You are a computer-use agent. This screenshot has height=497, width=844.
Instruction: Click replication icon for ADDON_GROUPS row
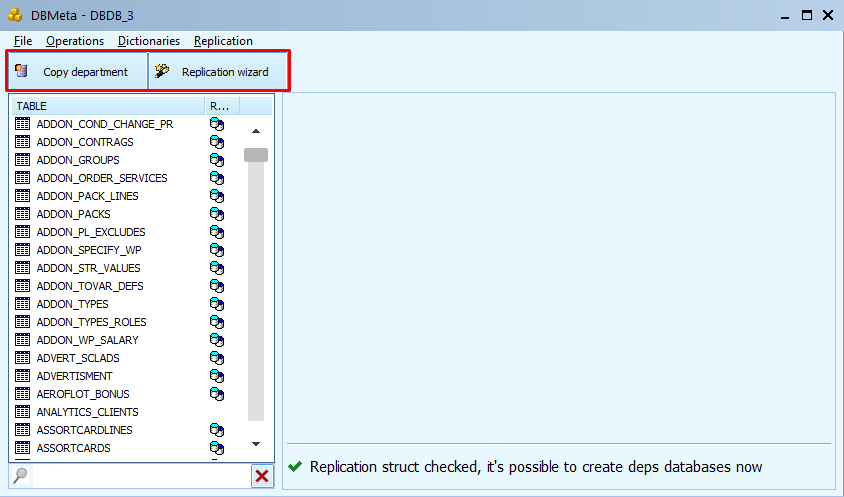[217, 160]
